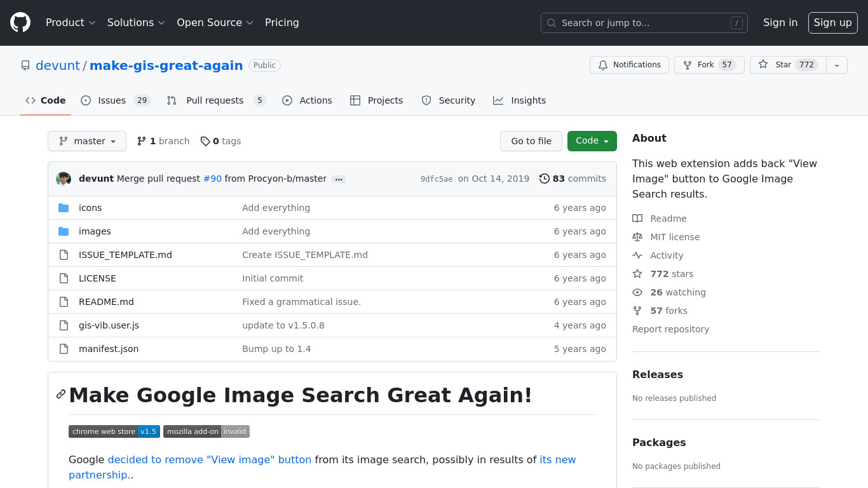
Task: Click the heading anchor link icon
Action: point(61,394)
